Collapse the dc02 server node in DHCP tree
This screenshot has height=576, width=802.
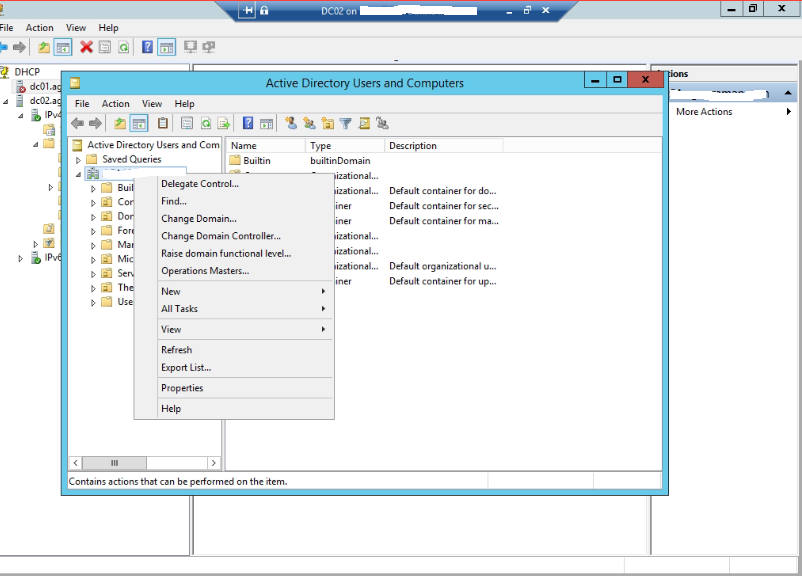click(6, 101)
